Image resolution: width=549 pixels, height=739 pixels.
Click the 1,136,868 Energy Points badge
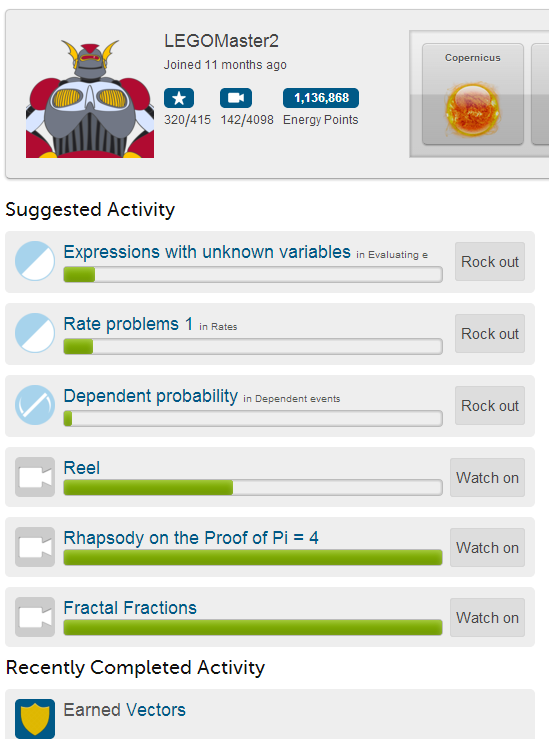tap(321, 98)
